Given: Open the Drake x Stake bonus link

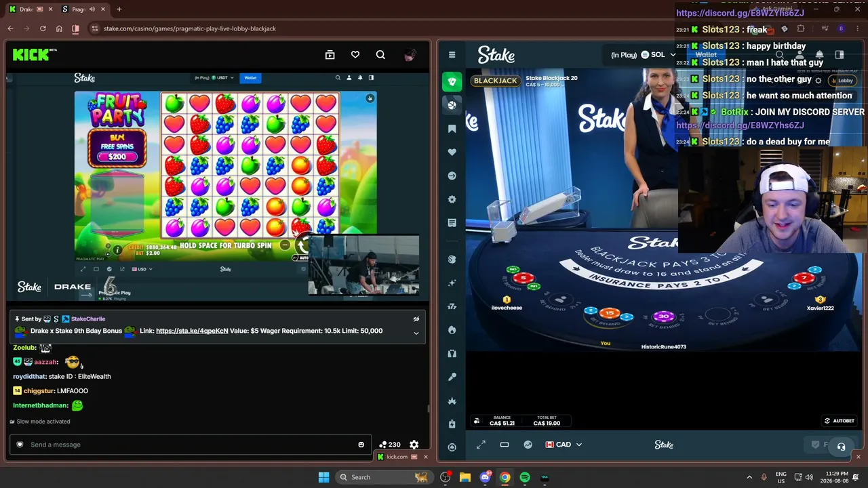Looking at the screenshot, I should 192,331.
